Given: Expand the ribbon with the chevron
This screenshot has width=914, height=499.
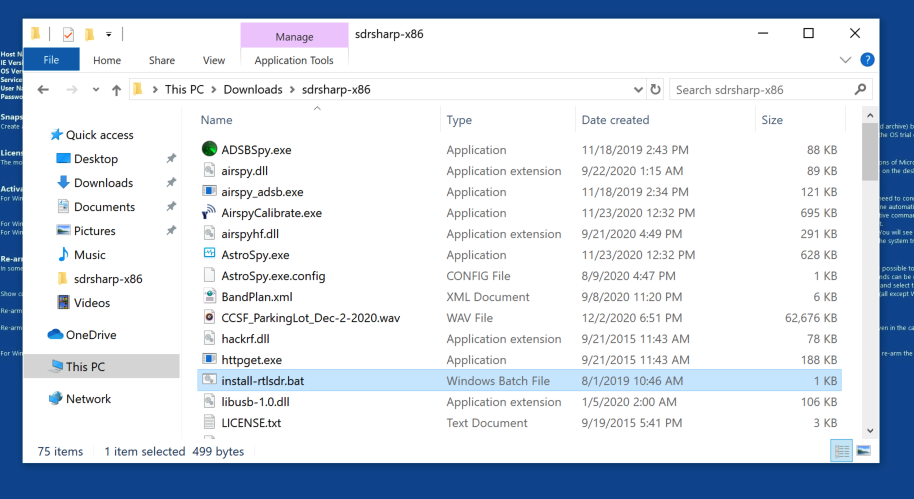Looking at the screenshot, I should click(x=845, y=59).
